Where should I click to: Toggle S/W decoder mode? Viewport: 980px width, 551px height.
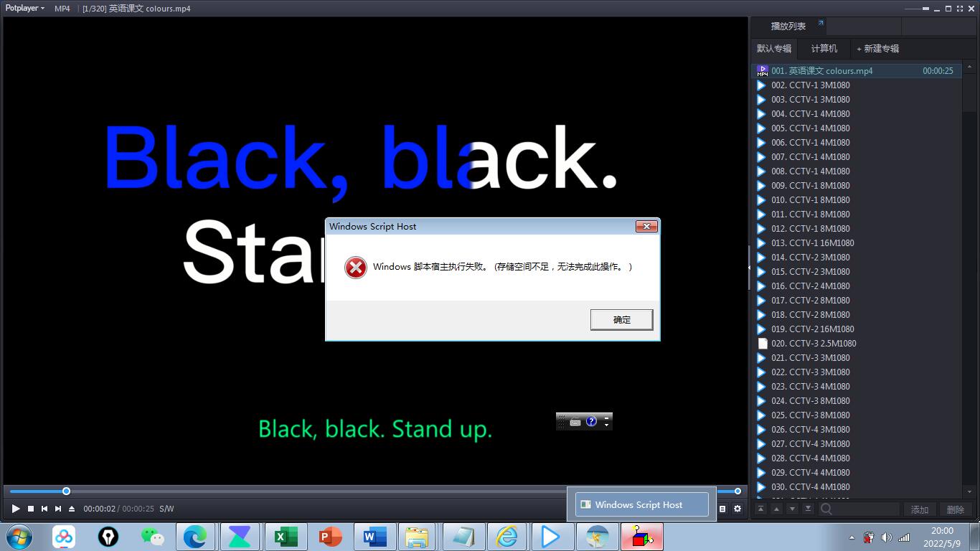click(166, 509)
